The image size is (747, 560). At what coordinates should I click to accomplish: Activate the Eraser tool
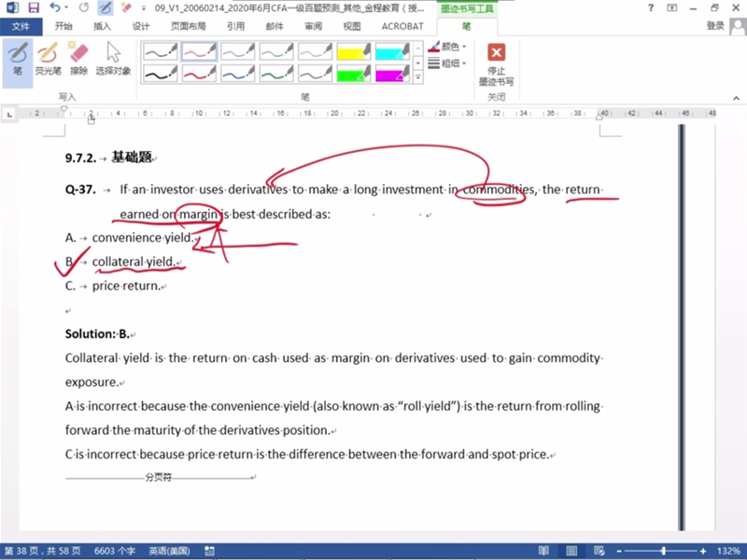point(78,58)
